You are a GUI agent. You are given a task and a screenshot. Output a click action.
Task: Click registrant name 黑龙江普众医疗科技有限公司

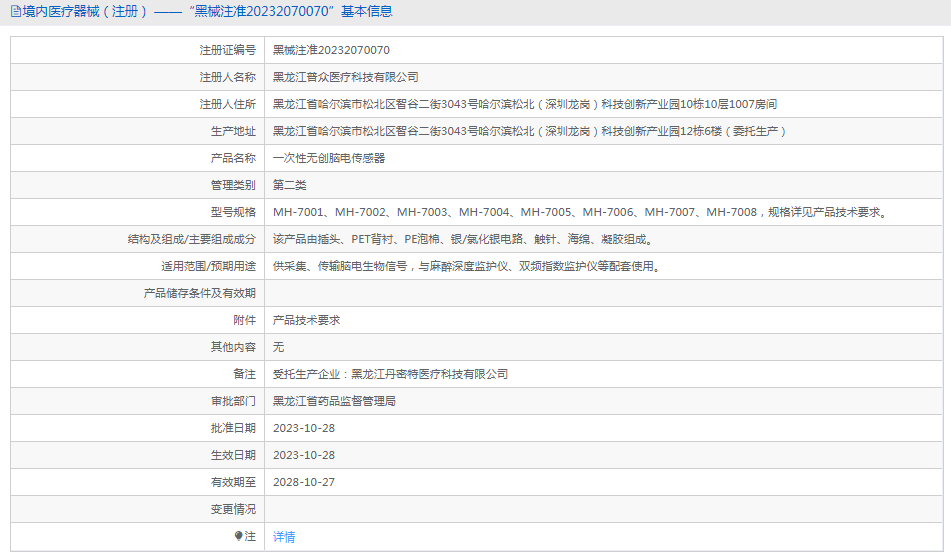(346, 77)
